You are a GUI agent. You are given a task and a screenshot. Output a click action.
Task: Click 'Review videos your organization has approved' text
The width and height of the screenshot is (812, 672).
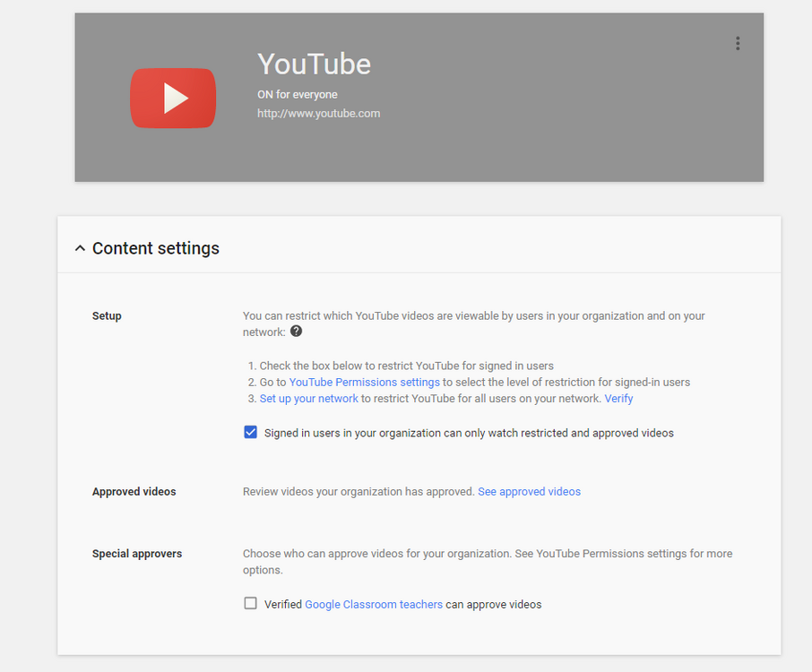tap(358, 491)
